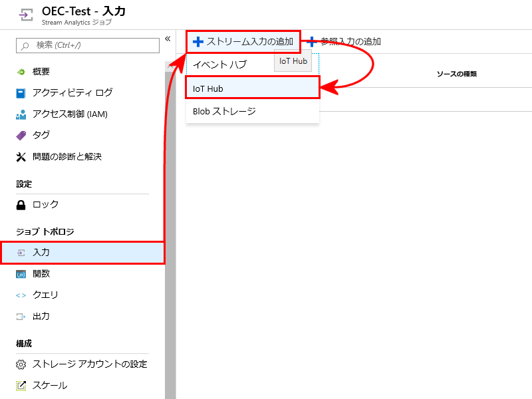This screenshot has width=532, height=399.
Task: Click the 問題の診断と解決 wrench icon
Action: pos(21,157)
